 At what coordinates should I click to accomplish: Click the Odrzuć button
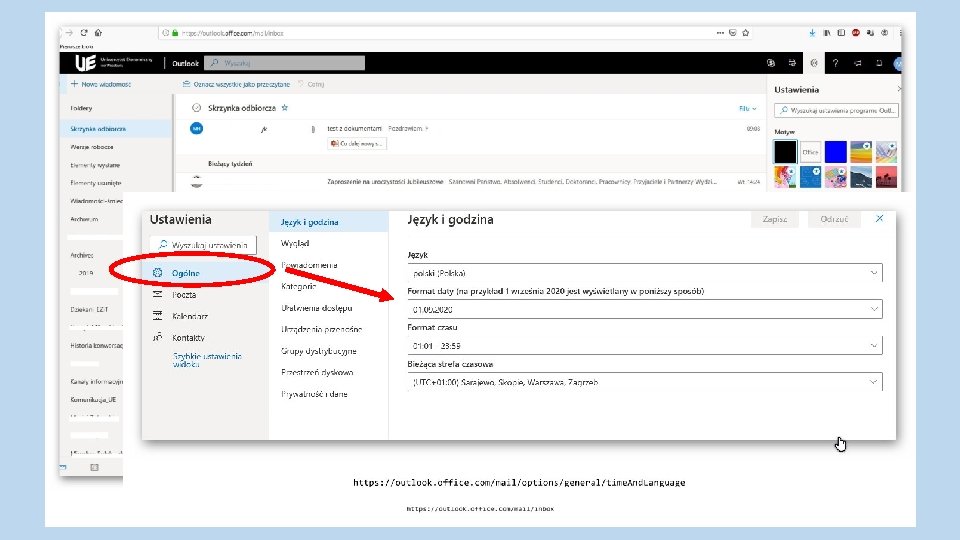pyautogui.click(x=834, y=219)
